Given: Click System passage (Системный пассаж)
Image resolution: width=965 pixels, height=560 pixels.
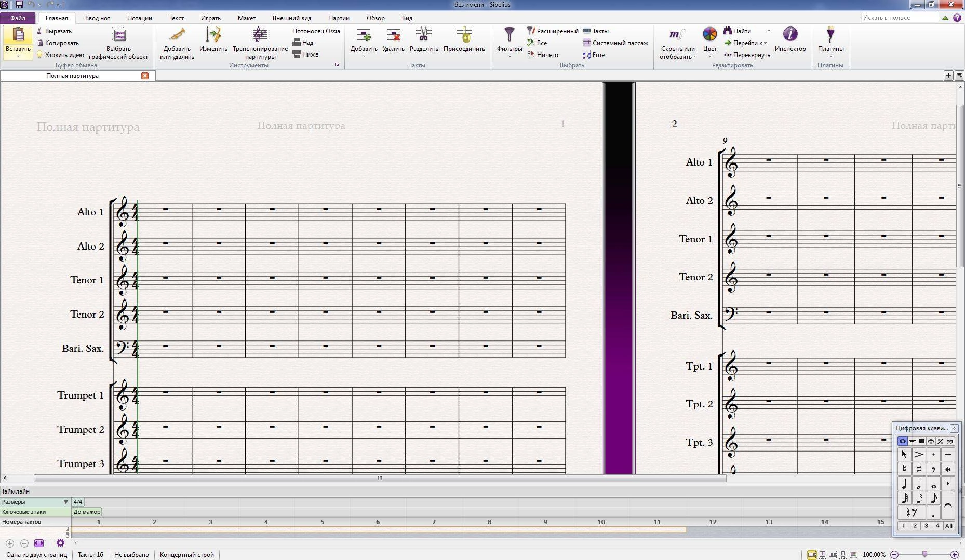Looking at the screenshot, I should click(615, 43).
